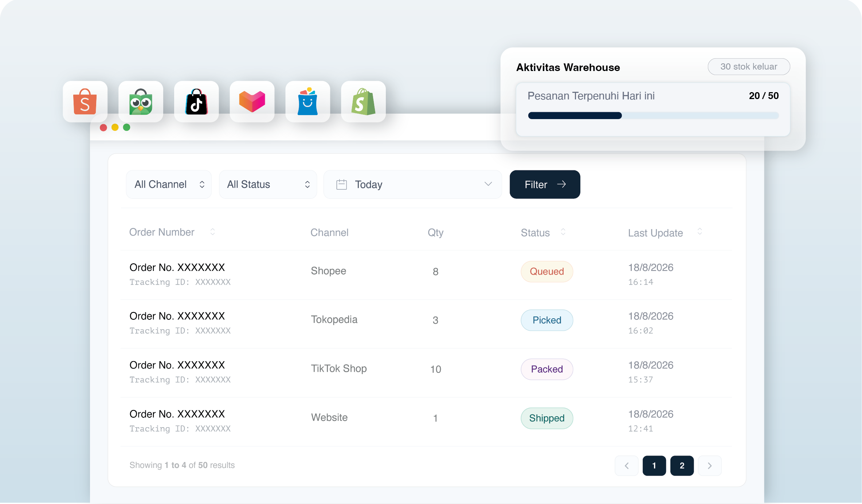The image size is (862, 504).
Task: Click the Tracking ID in Website row
Action: click(180, 429)
